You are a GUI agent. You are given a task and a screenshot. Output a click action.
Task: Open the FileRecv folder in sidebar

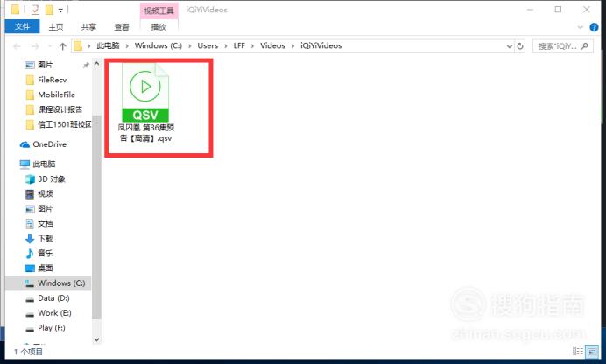(x=53, y=80)
